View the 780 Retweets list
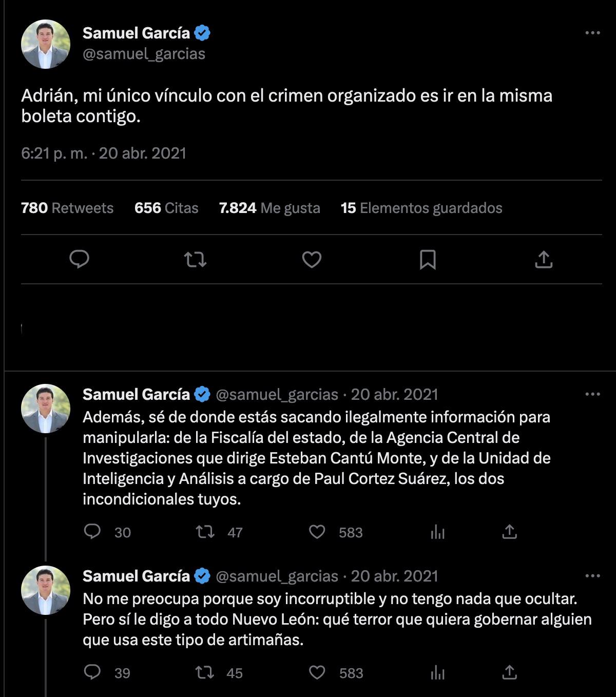This screenshot has width=616, height=697. 67,208
